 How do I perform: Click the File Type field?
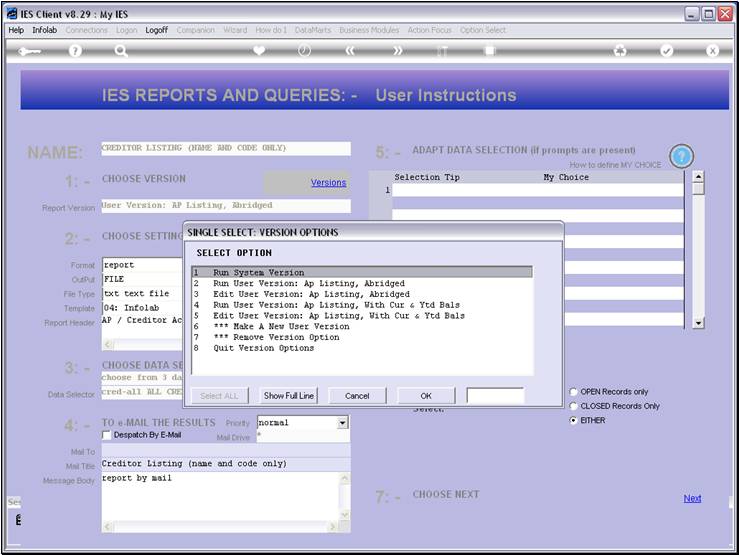pos(142,294)
